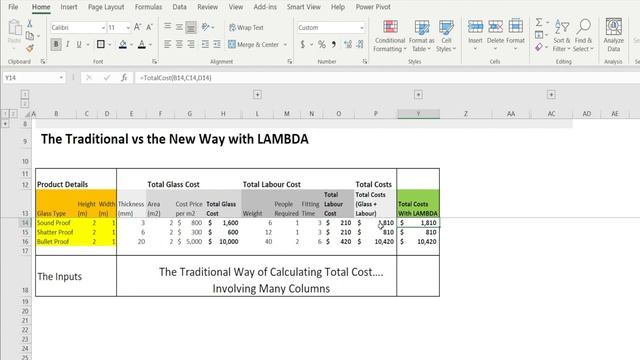Expand the column group above column L
The image size is (640, 360).
(257, 95)
